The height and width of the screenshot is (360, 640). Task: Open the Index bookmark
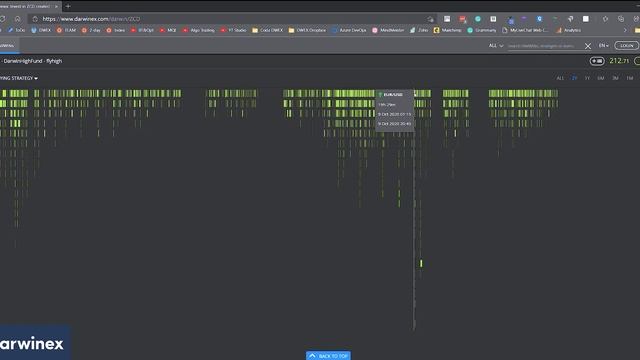point(116,30)
